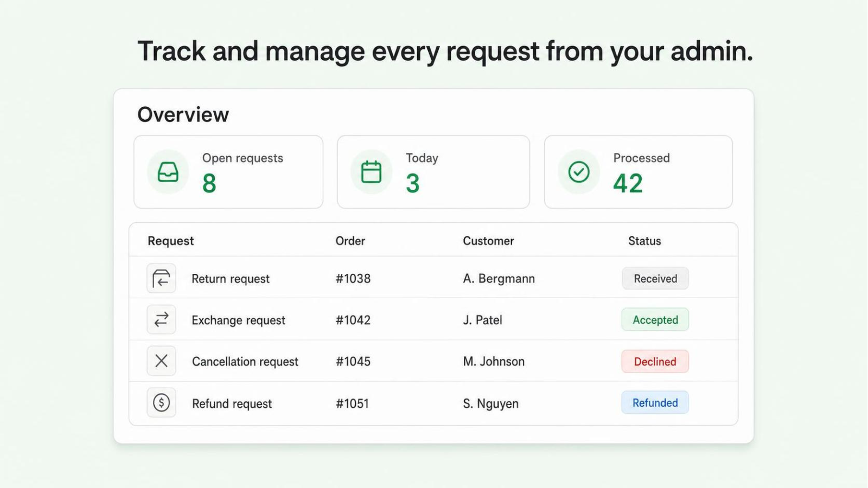
Task: Click the Processed count 42
Action: point(628,183)
